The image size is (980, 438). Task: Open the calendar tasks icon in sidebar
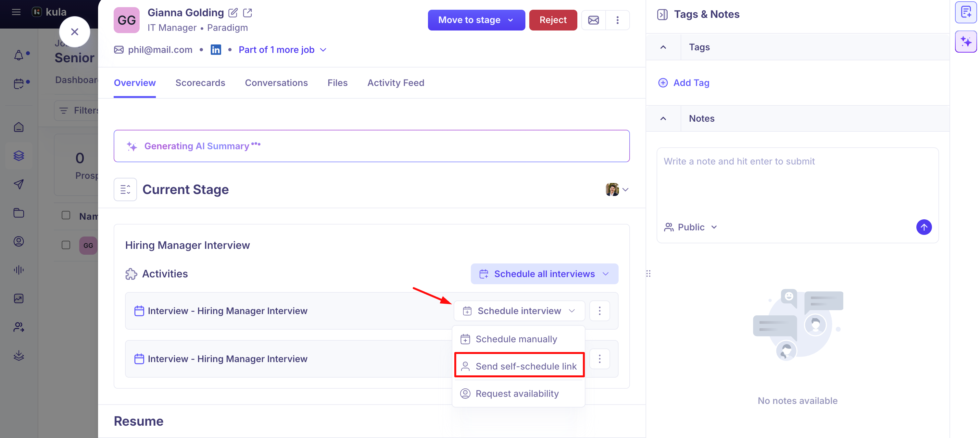click(19, 84)
